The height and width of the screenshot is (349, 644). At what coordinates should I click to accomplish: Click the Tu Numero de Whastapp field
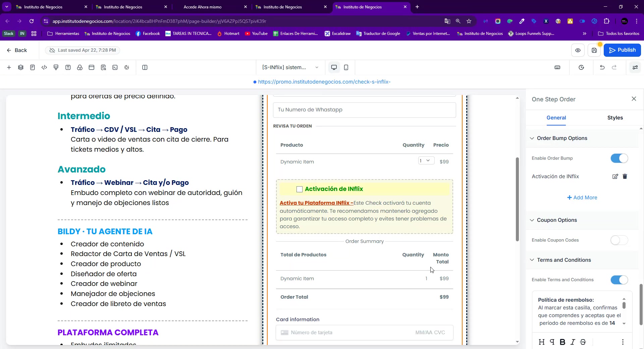[364, 110]
